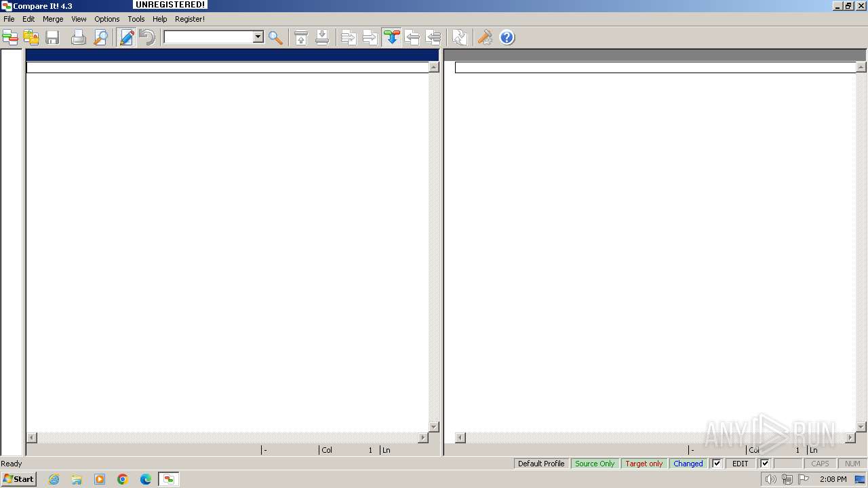Viewport: 868px width, 488px height.
Task: Click right pane scroll up arrow
Action: click(x=861, y=67)
